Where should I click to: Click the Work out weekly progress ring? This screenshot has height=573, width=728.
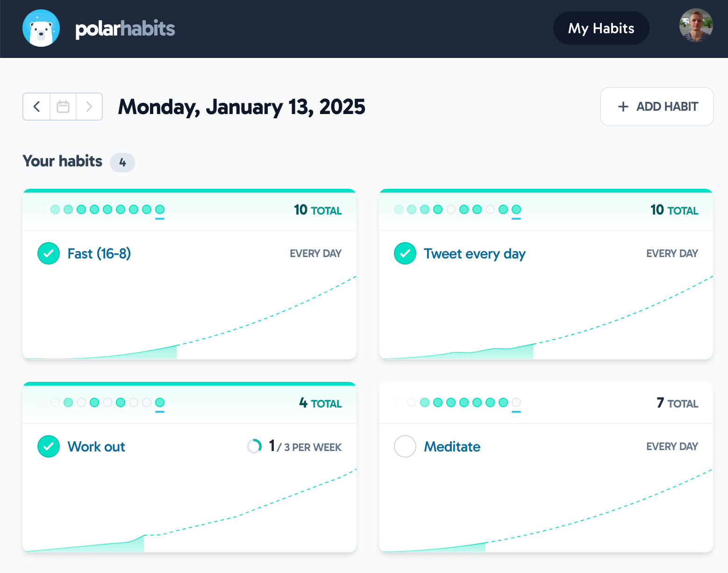click(254, 446)
